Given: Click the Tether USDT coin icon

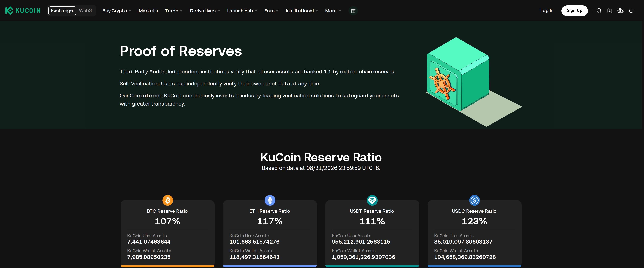Looking at the screenshot, I should click(x=372, y=200).
